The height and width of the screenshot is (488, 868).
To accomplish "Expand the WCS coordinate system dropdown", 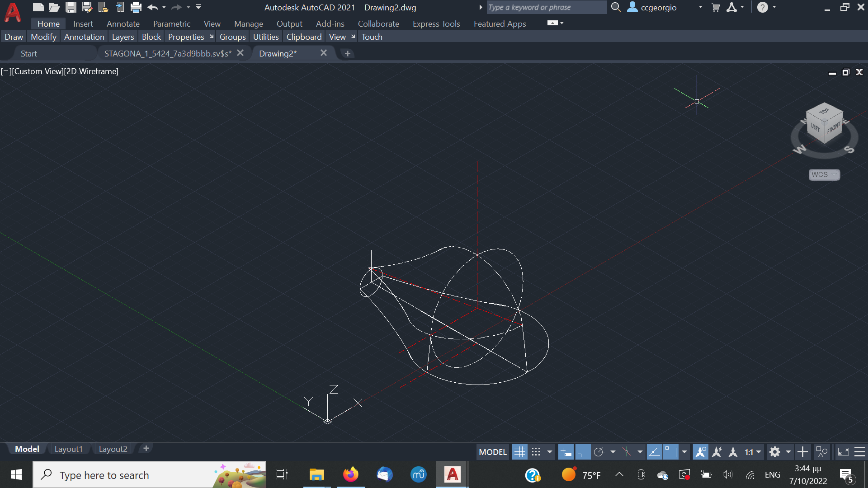I will 824,175.
